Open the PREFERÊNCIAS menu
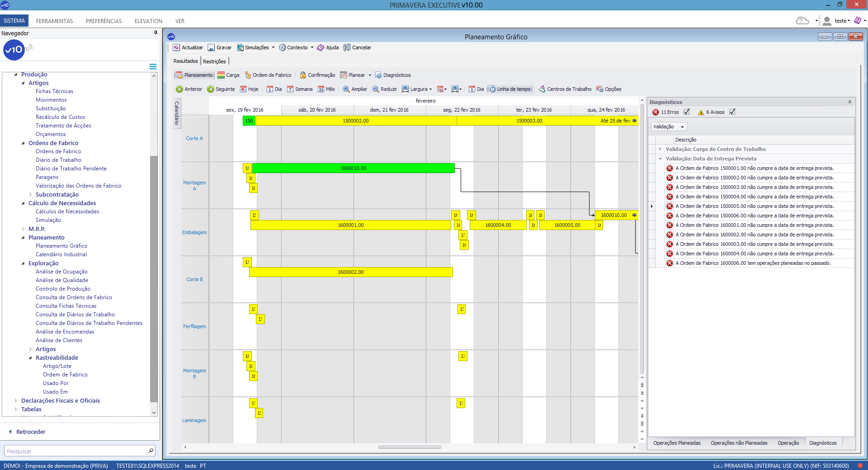 [104, 21]
